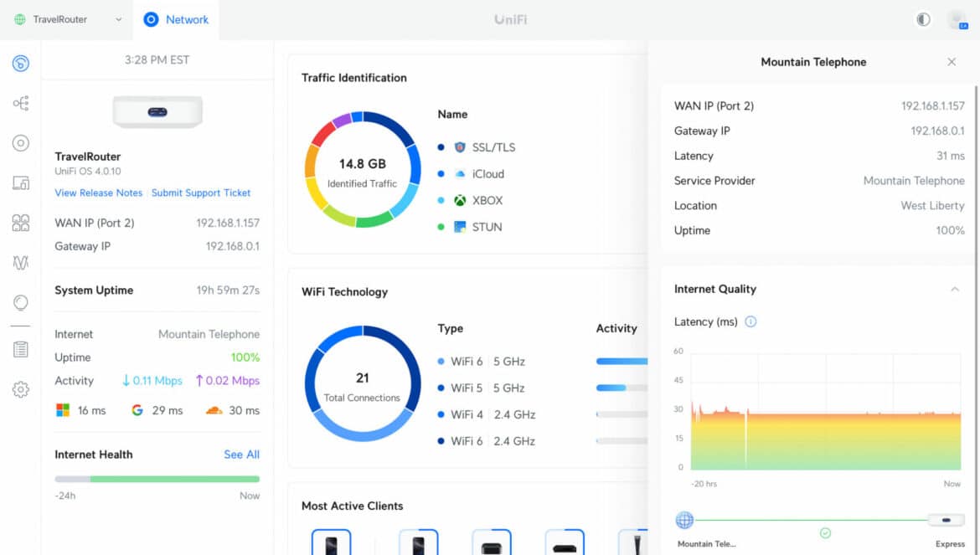Click the STUN traffic row
This screenshot has height=555, width=980.
pos(469,227)
